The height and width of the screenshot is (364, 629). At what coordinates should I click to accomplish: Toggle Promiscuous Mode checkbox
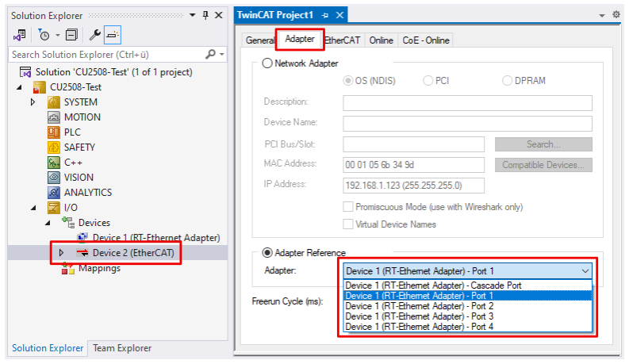(348, 207)
